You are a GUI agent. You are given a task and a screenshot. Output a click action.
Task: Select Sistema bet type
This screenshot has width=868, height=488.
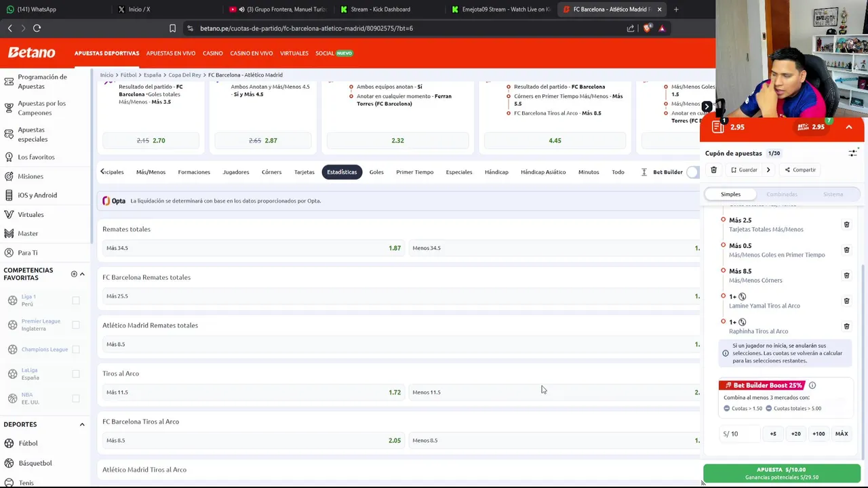[833, 195]
